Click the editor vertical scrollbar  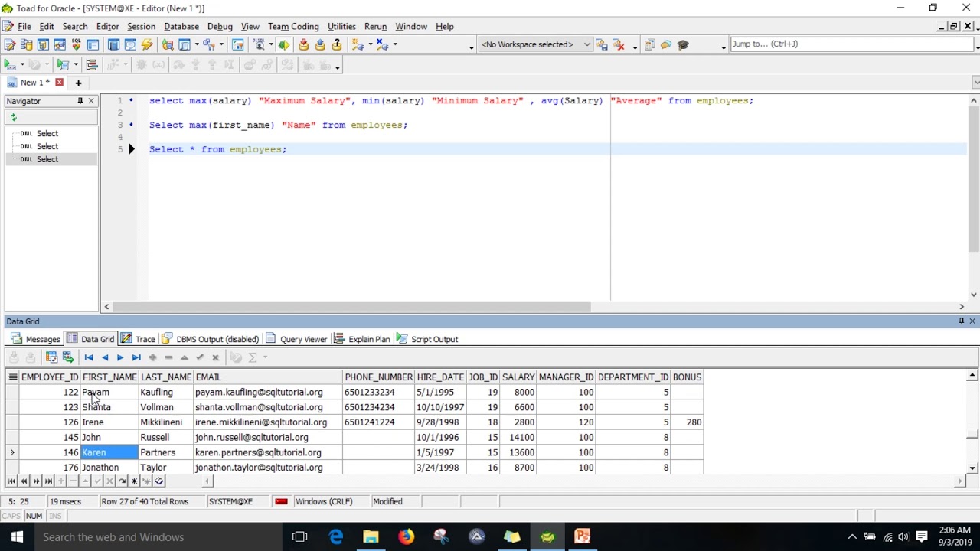coord(973,180)
